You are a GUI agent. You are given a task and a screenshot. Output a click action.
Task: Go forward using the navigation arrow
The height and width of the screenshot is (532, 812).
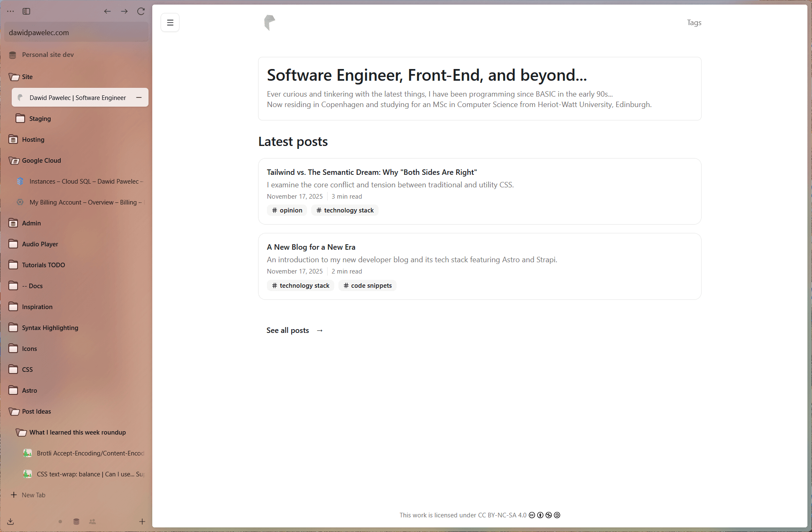tap(124, 11)
